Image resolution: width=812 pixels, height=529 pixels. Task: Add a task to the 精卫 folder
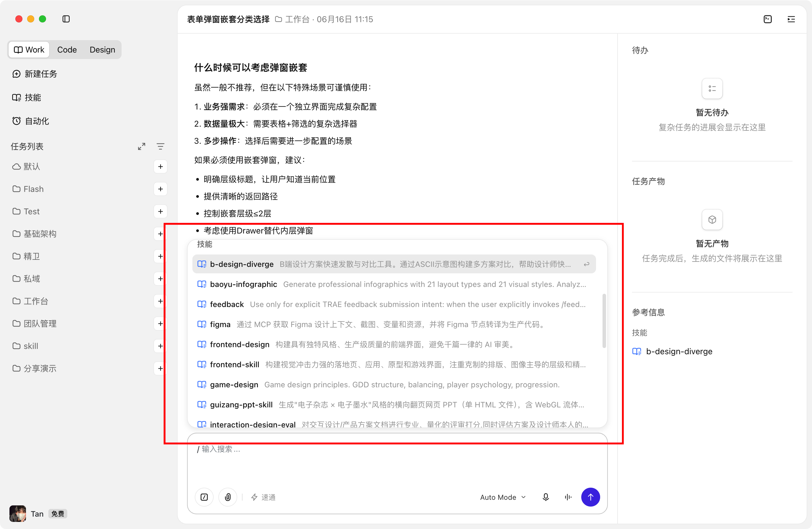pyautogui.click(x=160, y=256)
